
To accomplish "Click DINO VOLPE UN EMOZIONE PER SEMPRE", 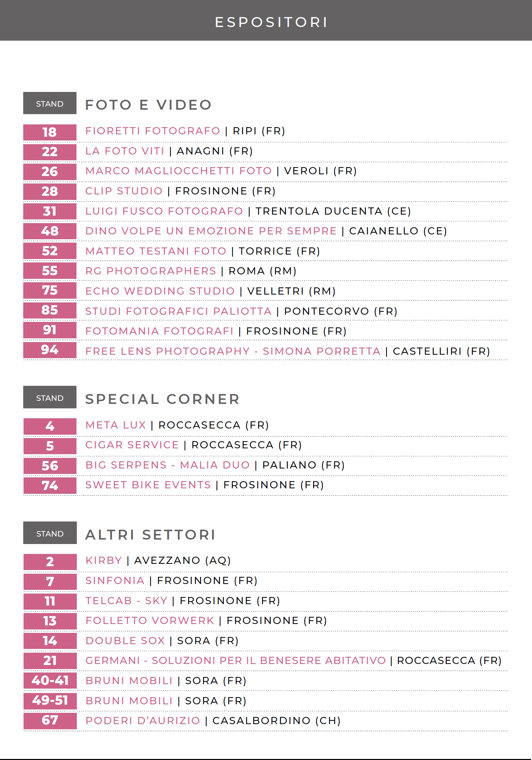I will point(211,231).
